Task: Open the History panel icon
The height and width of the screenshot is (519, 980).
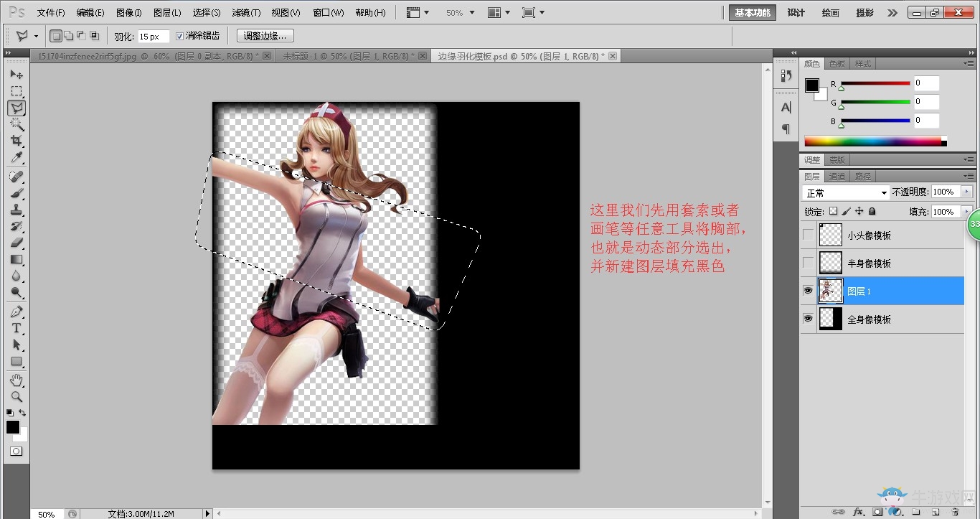Action: click(786, 75)
